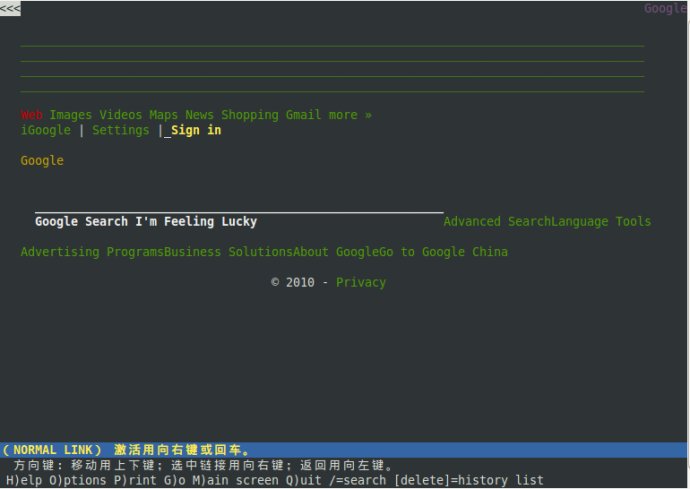Activate the highlighted Sign in link

(196, 130)
